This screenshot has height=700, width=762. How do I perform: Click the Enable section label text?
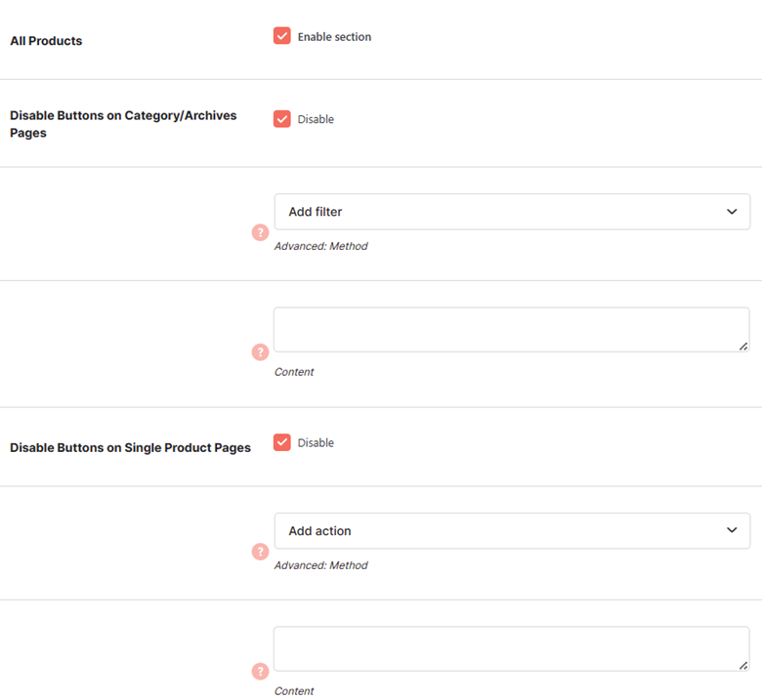(x=334, y=37)
